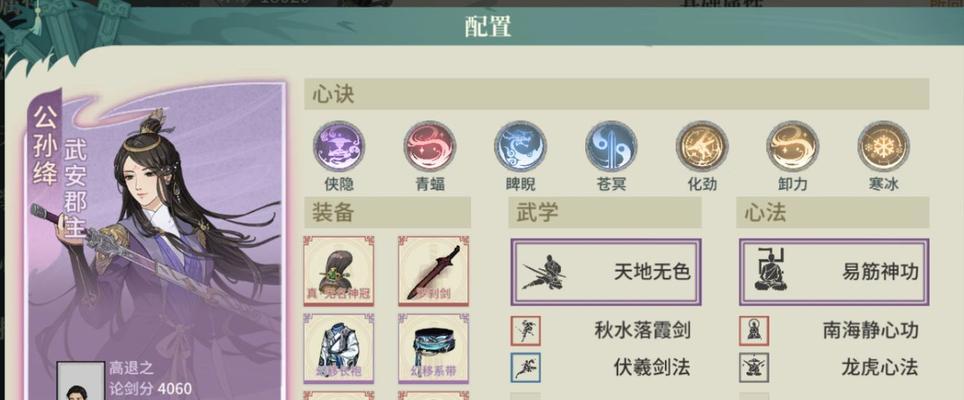Screen dimensions: 964x400
Task: View the robe equipment slot
Action: [x=339, y=348]
